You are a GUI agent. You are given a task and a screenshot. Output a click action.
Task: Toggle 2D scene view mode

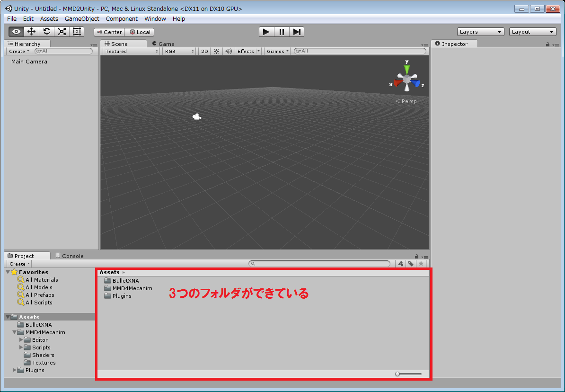(x=204, y=51)
